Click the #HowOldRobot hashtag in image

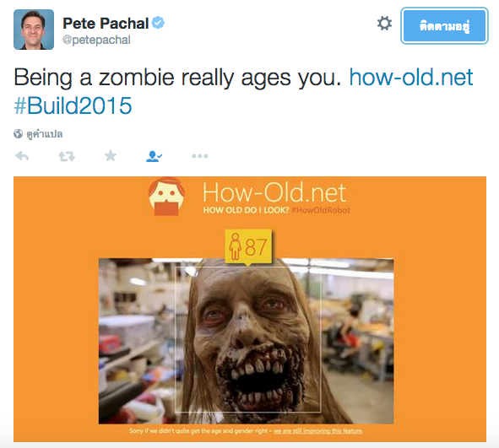tap(321, 210)
